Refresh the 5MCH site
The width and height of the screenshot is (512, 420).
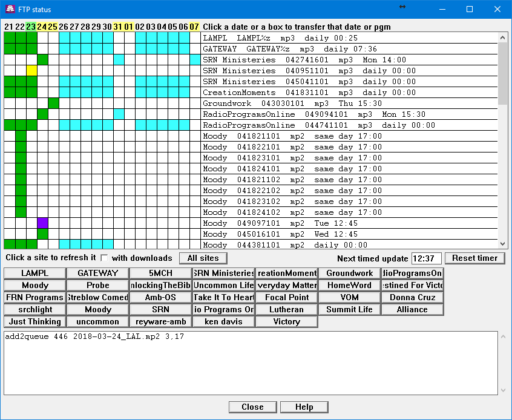point(160,273)
